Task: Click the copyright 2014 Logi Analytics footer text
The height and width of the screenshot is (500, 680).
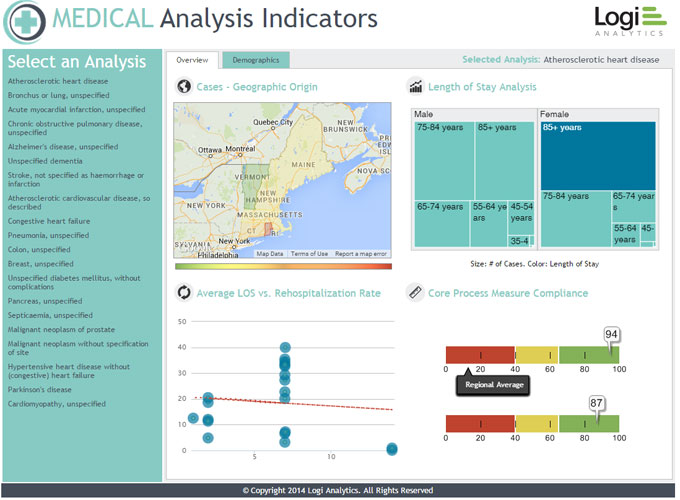Action: point(338,490)
